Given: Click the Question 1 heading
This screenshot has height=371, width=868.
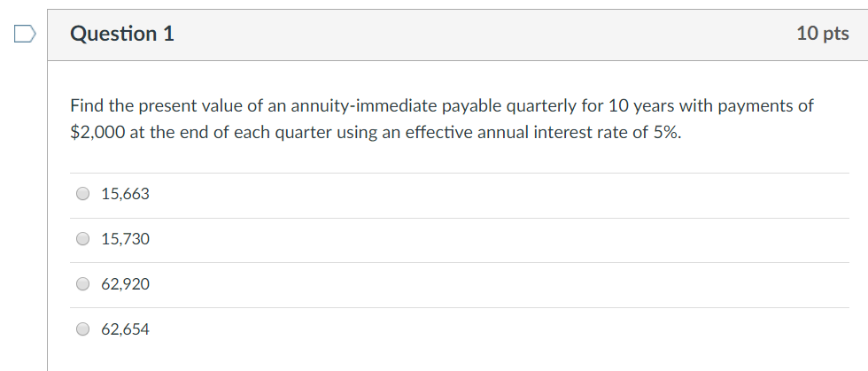Looking at the screenshot, I should point(121,34).
